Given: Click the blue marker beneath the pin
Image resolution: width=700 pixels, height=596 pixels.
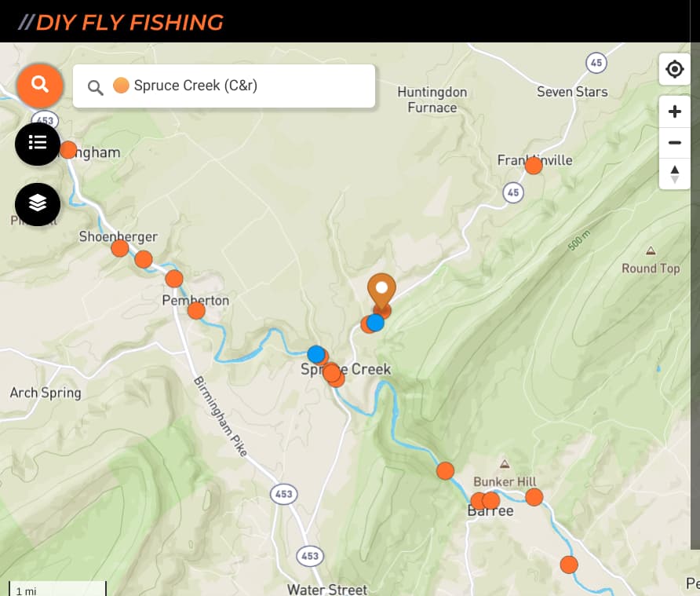Looking at the screenshot, I should (x=374, y=322).
